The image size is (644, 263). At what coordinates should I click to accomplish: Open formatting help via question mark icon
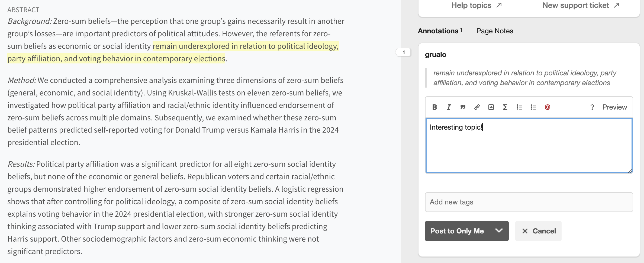pos(592,107)
